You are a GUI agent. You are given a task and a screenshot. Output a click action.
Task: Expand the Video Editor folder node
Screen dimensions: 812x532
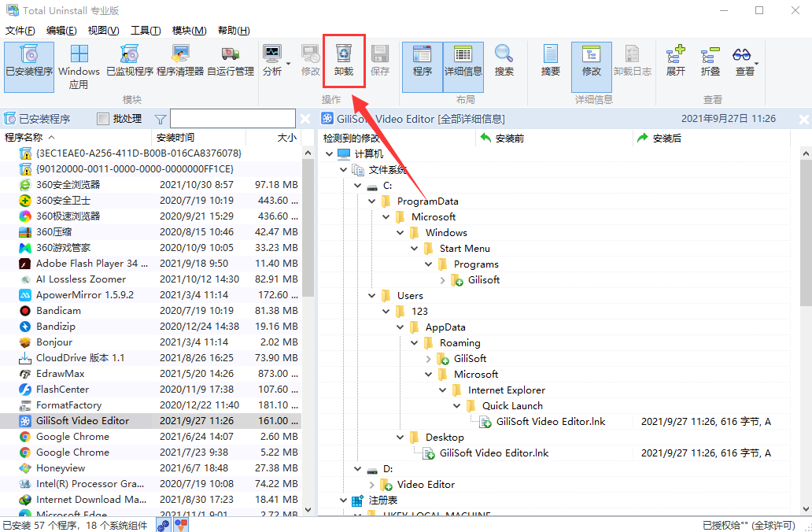[x=372, y=485]
